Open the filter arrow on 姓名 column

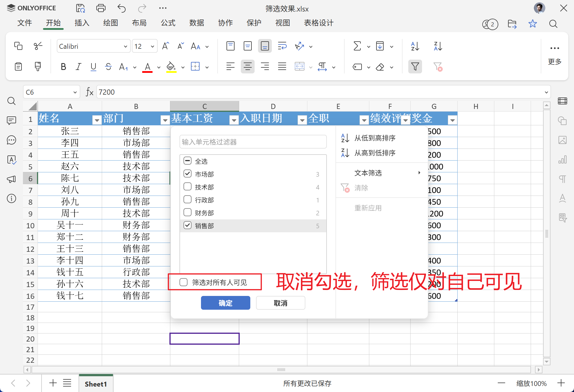[x=96, y=120]
